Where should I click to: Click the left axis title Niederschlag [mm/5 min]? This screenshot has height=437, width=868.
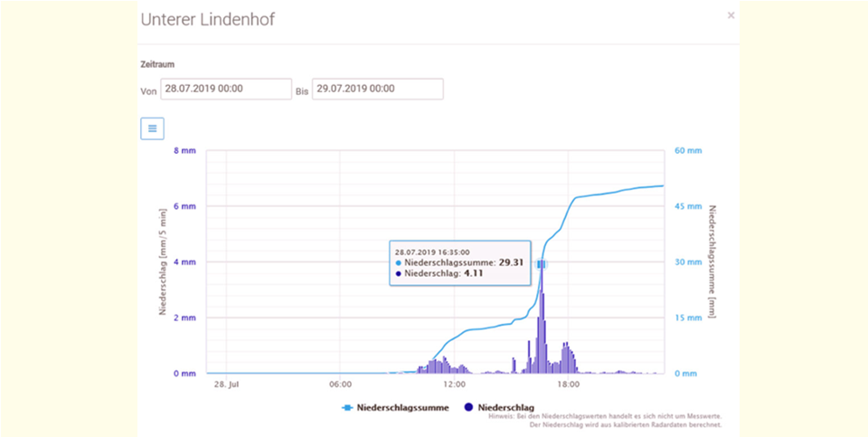pyautogui.click(x=164, y=262)
